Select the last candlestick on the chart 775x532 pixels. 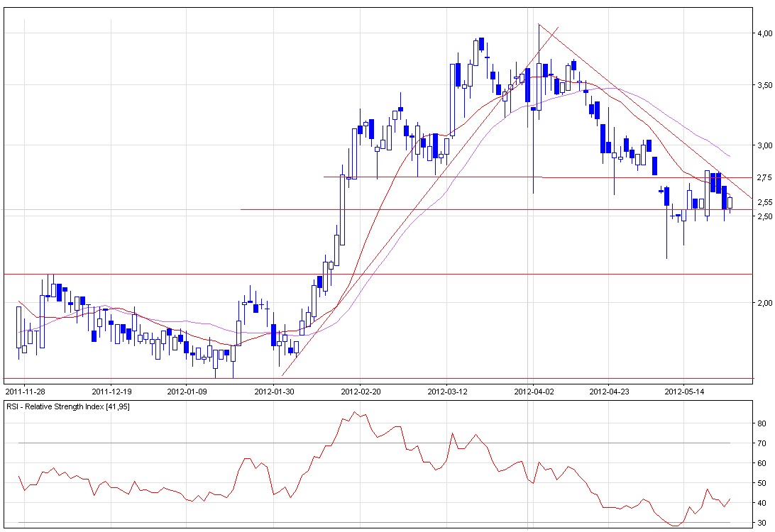730,203
